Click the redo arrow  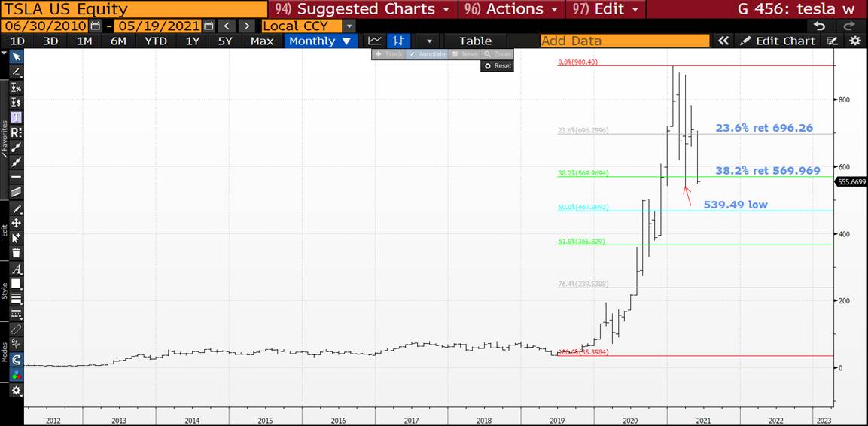click(x=848, y=26)
